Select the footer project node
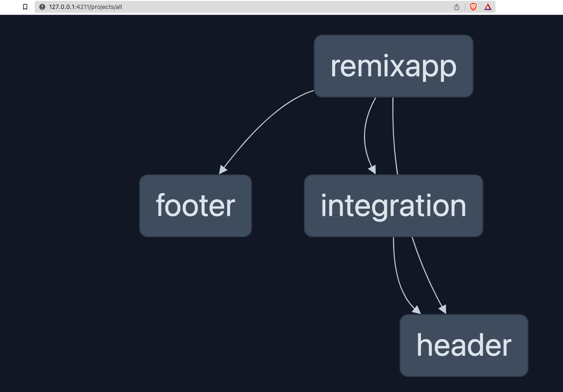Viewport: 563px width, 392px height. pyautogui.click(x=195, y=206)
